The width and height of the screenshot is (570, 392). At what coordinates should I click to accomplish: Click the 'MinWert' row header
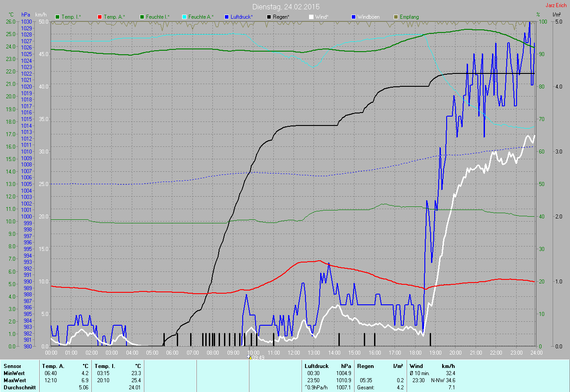point(14,373)
